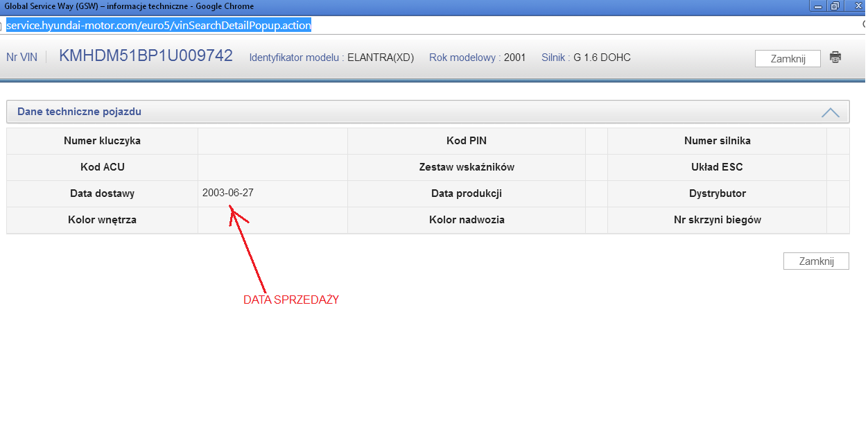Screen dimensions: 868x441
Task: Click the Kolor nadwozia label cell
Action: [467, 220]
